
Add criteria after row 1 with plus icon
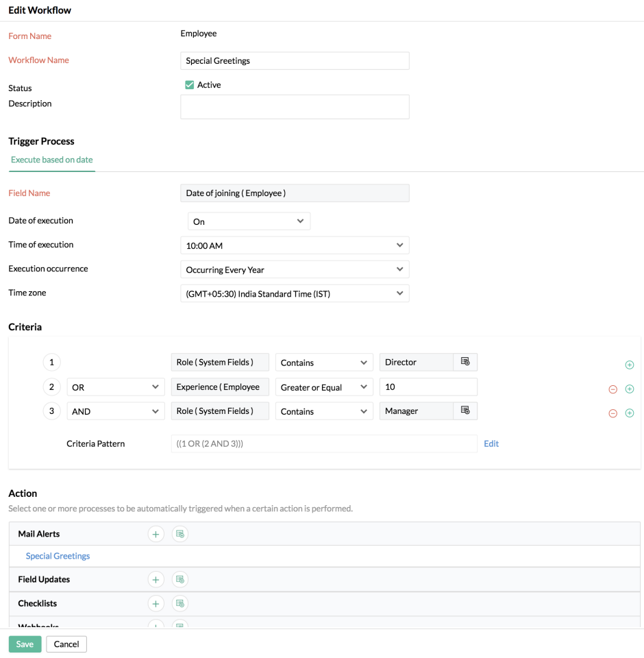coord(629,365)
